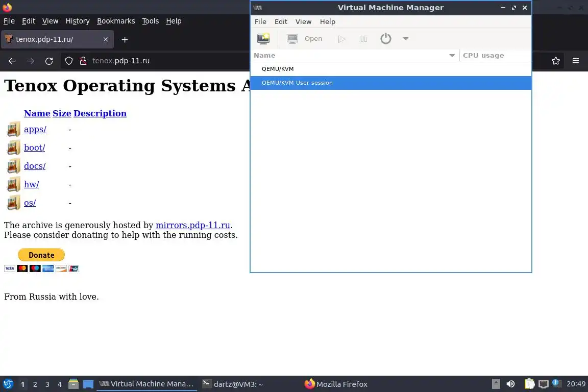
Task: Switch to workspace 4
Action: coord(60,384)
